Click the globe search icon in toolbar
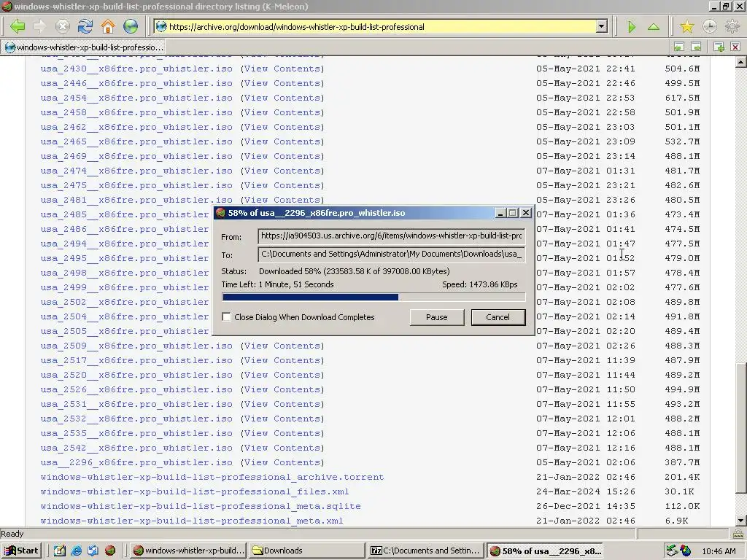 tap(131, 27)
